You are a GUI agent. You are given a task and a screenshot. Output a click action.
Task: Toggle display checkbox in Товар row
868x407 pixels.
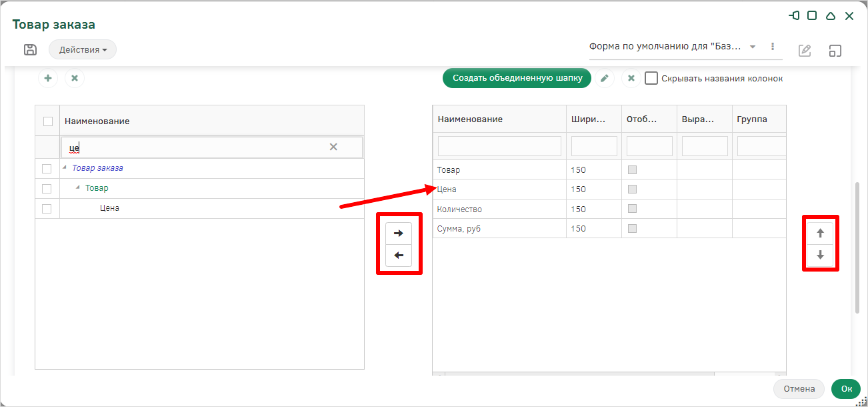coord(632,169)
